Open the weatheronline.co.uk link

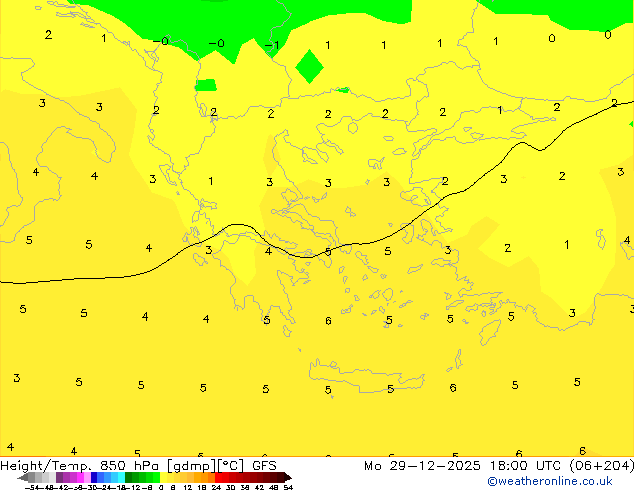(550, 481)
